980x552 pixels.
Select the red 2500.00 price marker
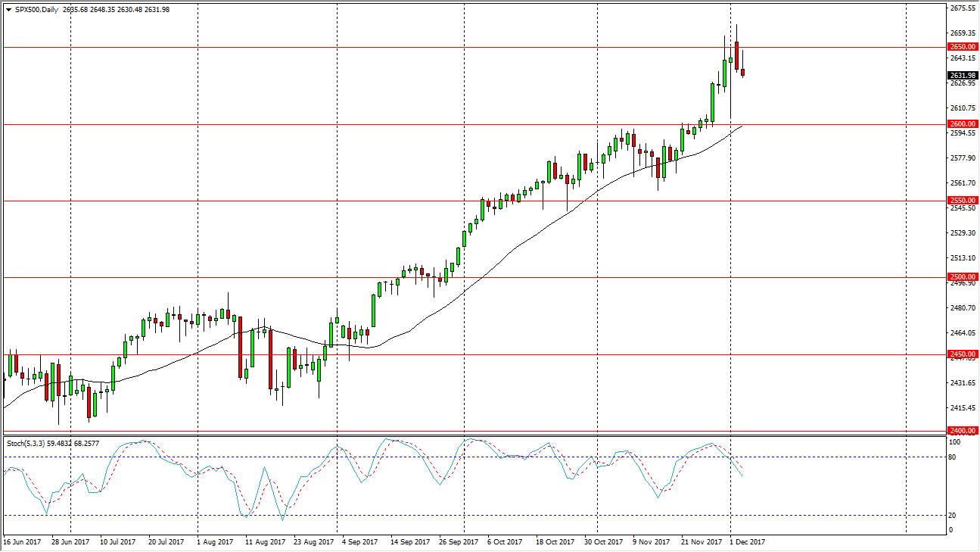(963, 277)
